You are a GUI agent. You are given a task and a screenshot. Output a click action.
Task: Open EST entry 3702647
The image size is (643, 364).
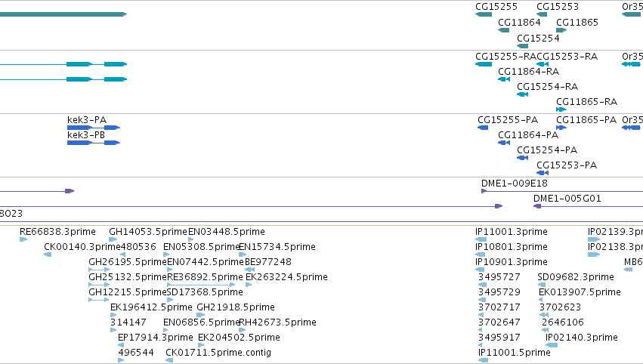(499, 322)
